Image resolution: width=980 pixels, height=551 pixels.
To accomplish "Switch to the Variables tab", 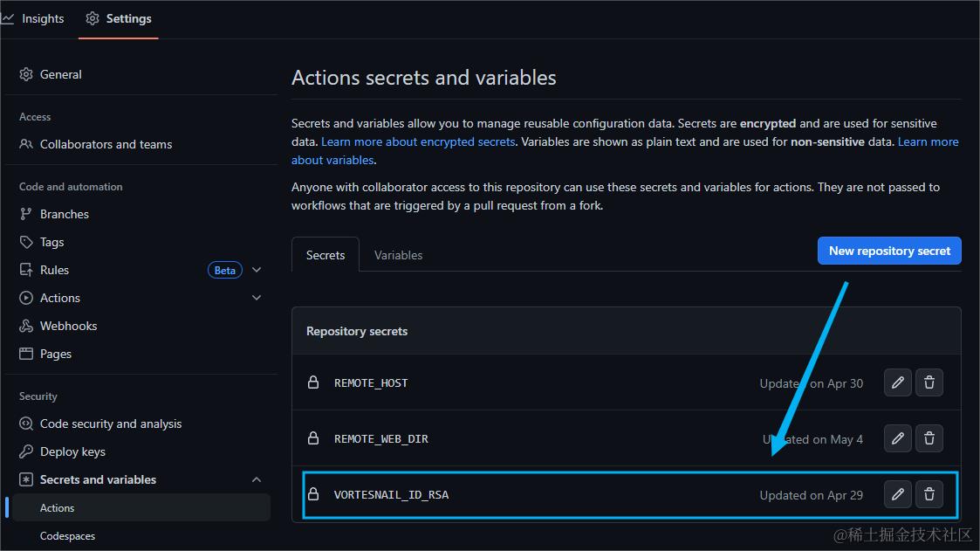I will click(398, 255).
